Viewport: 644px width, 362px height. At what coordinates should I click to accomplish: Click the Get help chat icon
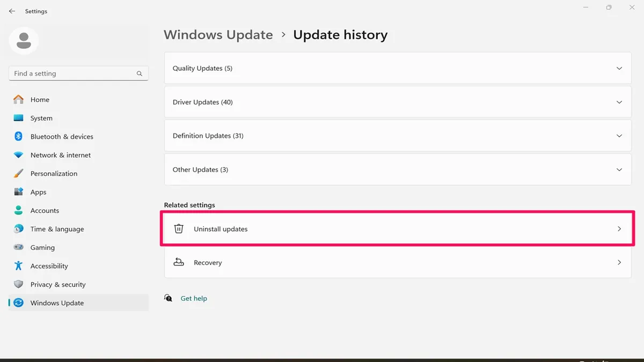click(x=169, y=298)
